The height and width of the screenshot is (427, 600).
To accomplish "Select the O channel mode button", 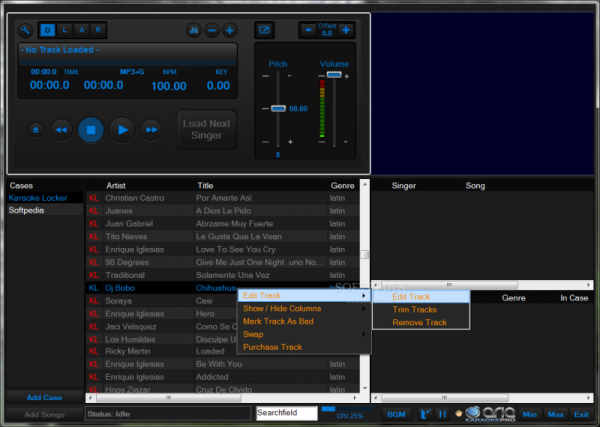I will pos(48,30).
